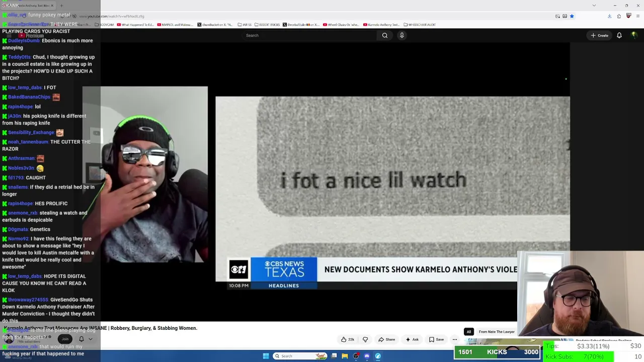Click username Anthraxman in chat
Image resolution: width=644 pixels, height=362 pixels.
pos(21,158)
